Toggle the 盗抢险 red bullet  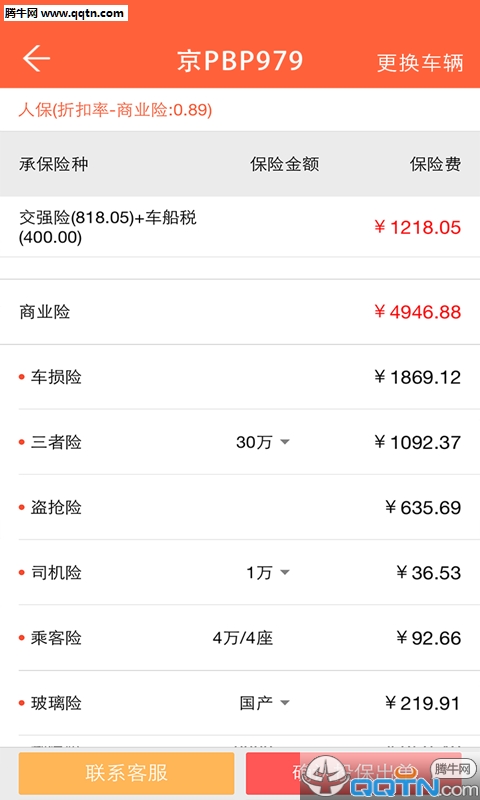point(21,507)
